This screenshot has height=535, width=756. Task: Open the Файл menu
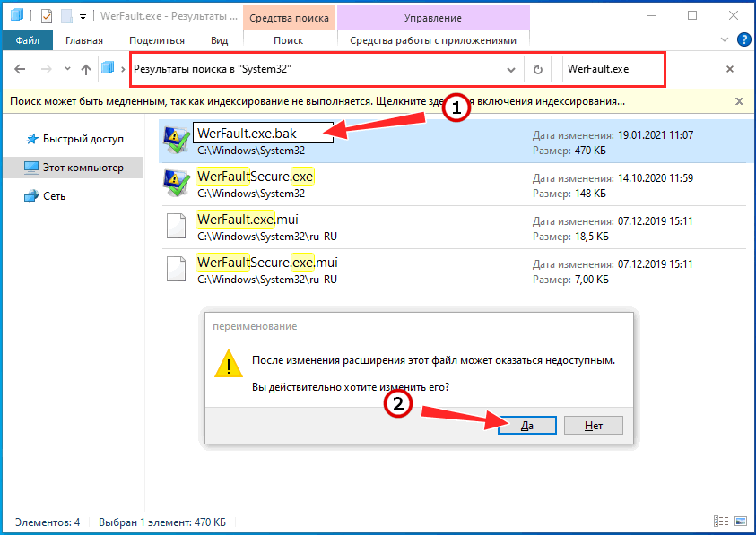click(x=28, y=40)
